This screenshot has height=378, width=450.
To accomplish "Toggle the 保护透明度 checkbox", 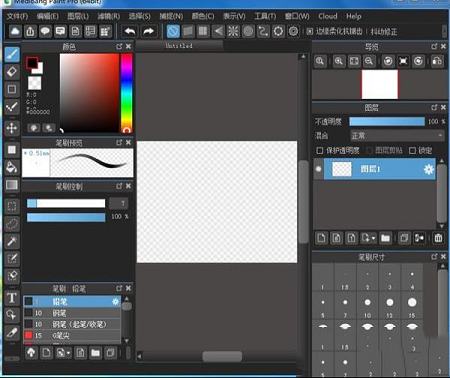I will coord(319,151).
